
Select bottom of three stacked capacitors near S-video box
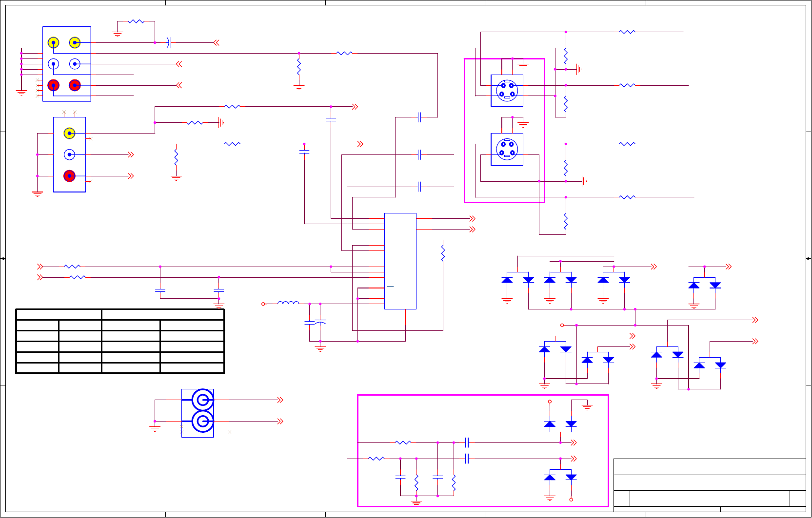coord(419,187)
